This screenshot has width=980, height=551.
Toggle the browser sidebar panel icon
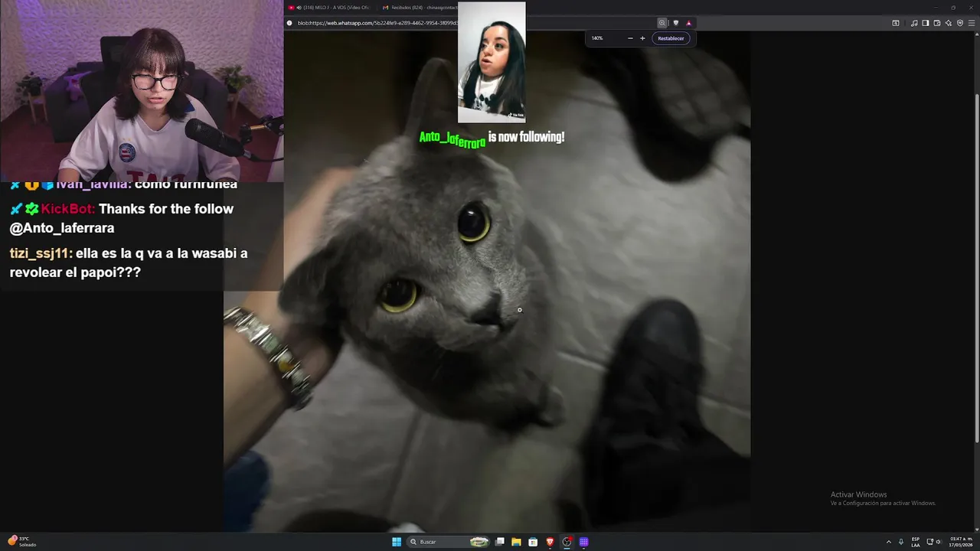(926, 23)
